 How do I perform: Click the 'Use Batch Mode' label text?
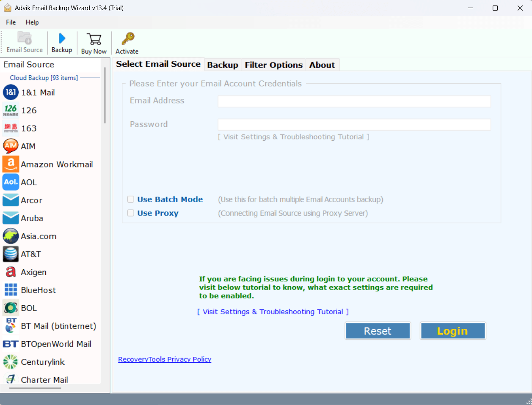[x=170, y=199]
